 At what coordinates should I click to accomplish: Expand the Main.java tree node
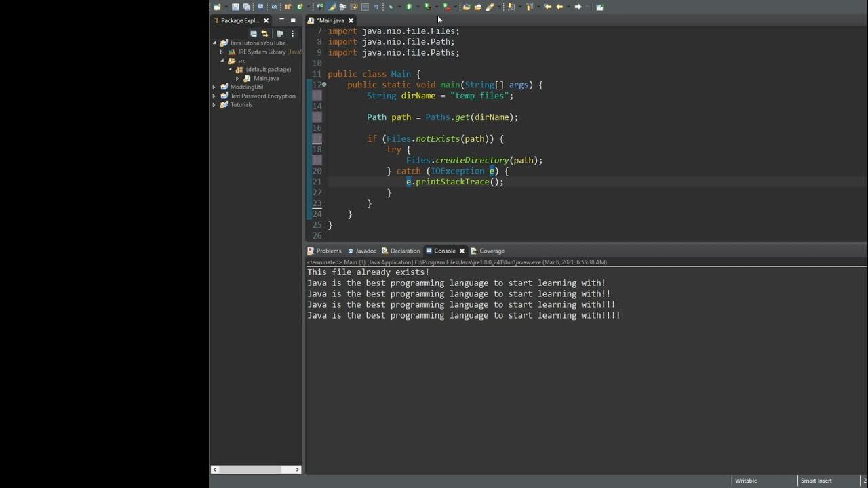(237, 78)
